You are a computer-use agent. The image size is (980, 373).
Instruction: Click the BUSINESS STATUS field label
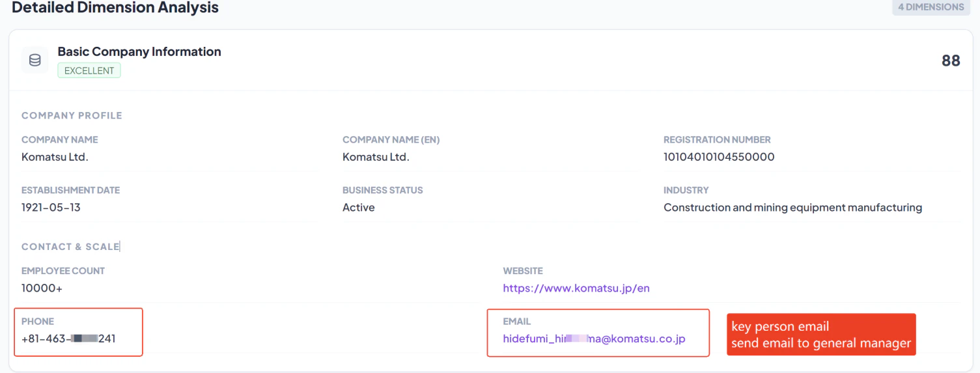[382, 190]
